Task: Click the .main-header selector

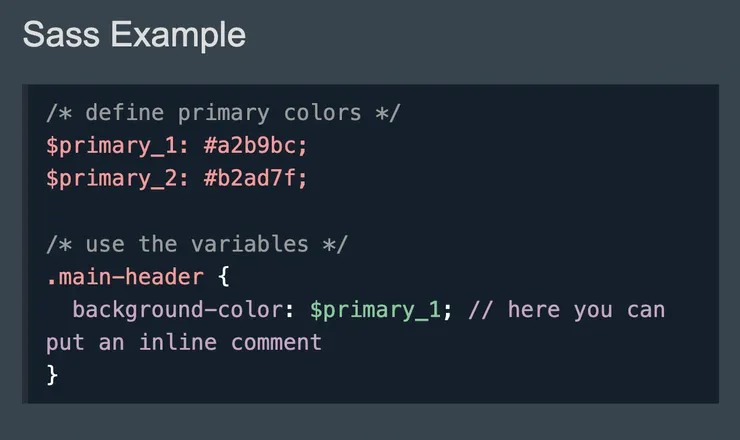Action: coord(124,277)
